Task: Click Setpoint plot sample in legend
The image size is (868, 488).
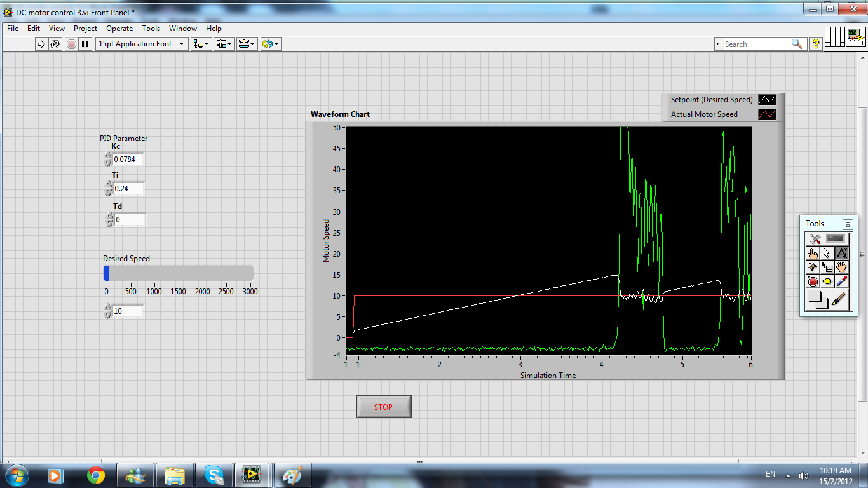Action: coord(767,100)
